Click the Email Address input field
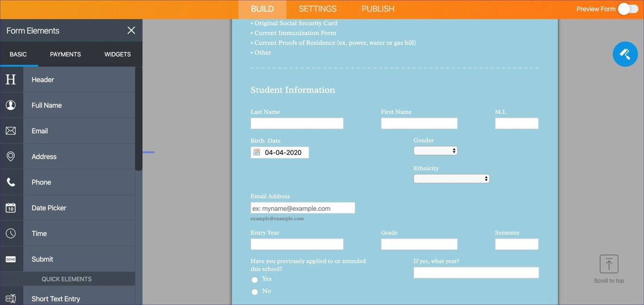The width and height of the screenshot is (644, 305). coord(303,208)
